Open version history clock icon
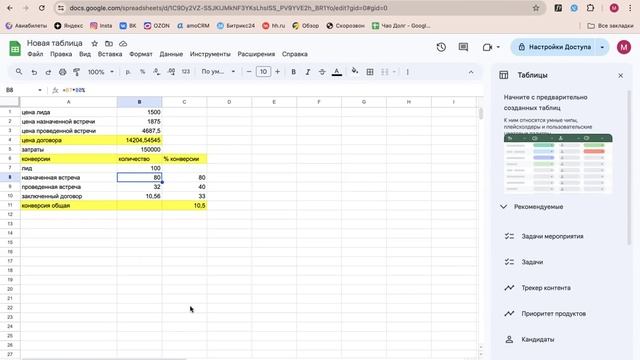The image size is (640, 360). pyautogui.click(x=441, y=47)
